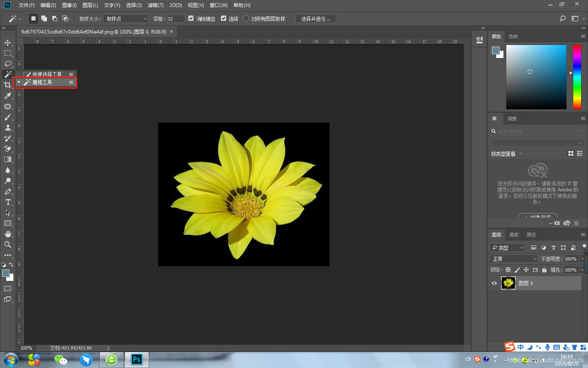The height and width of the screenshot is (368, 588).
Task: Switch to the 通道 channels tab
Action: click(514, 235)
